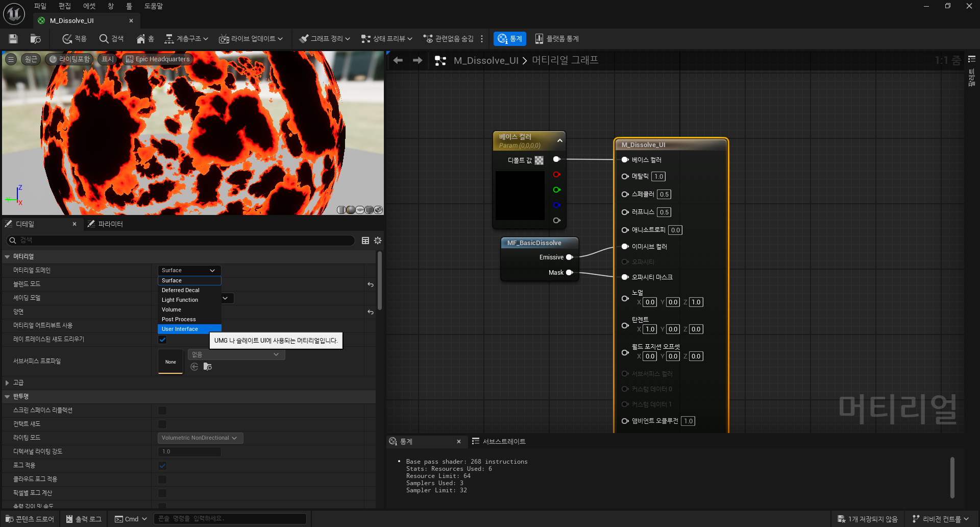
Task: Click the 메탈릭 1.0 value field
Action: 658,177
